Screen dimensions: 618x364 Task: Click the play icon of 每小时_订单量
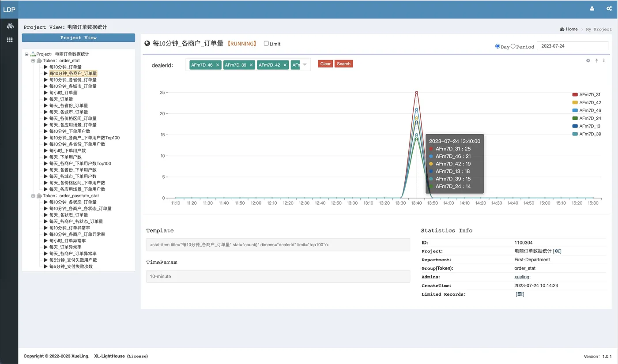[45, 93]
